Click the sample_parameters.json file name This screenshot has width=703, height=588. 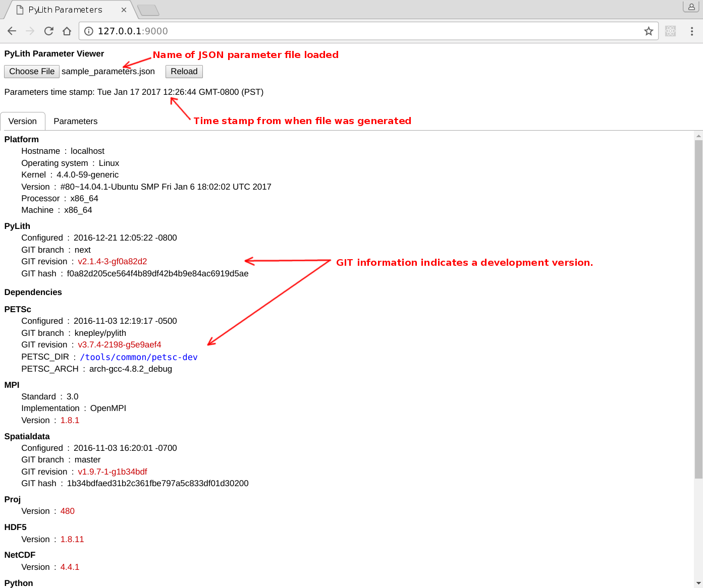pyautogui.click(x=108, y=71)
